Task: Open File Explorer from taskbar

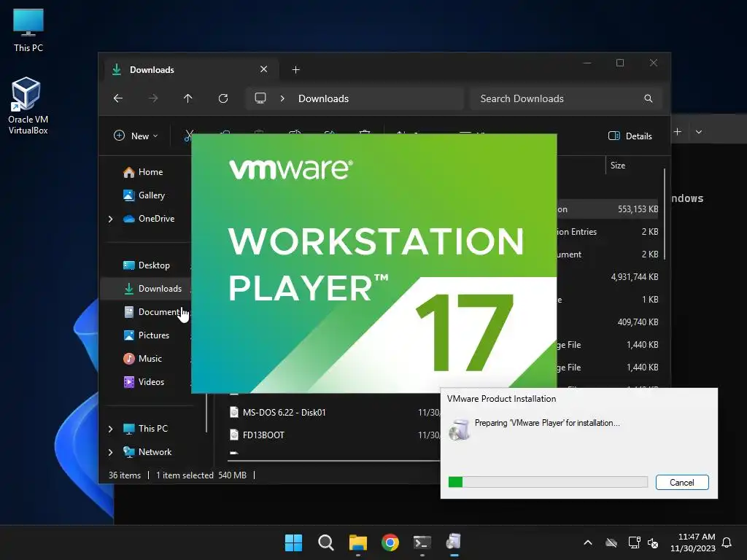Action: [x=357, y=542]
